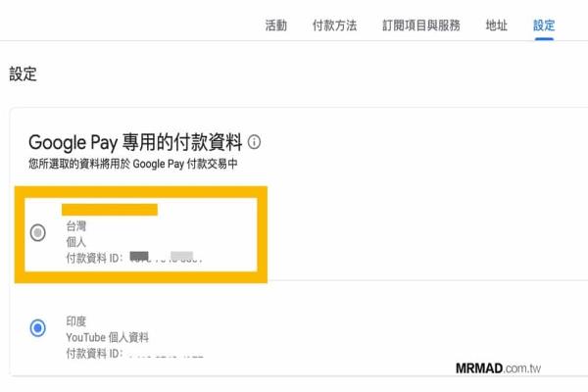The image size is (588, 392).
Task: Click the 台灣 country label
Action: pyautogui.click(x=76, y=226)
